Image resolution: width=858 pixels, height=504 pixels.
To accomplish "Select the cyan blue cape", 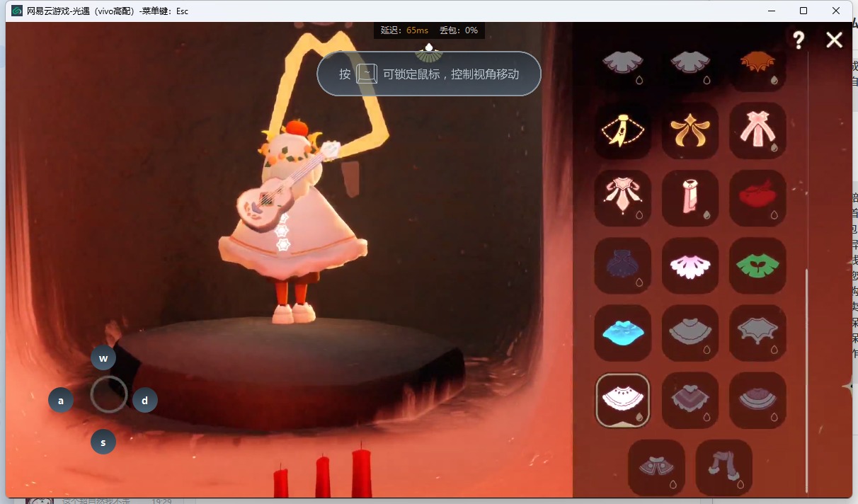I will pos(623,333).
